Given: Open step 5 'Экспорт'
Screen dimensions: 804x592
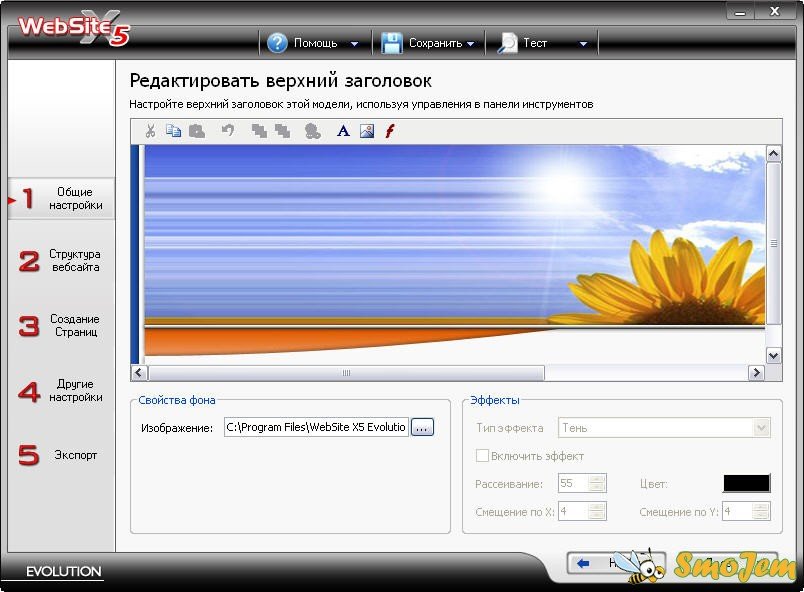Looking at the screenshot, I should [60, 455].
